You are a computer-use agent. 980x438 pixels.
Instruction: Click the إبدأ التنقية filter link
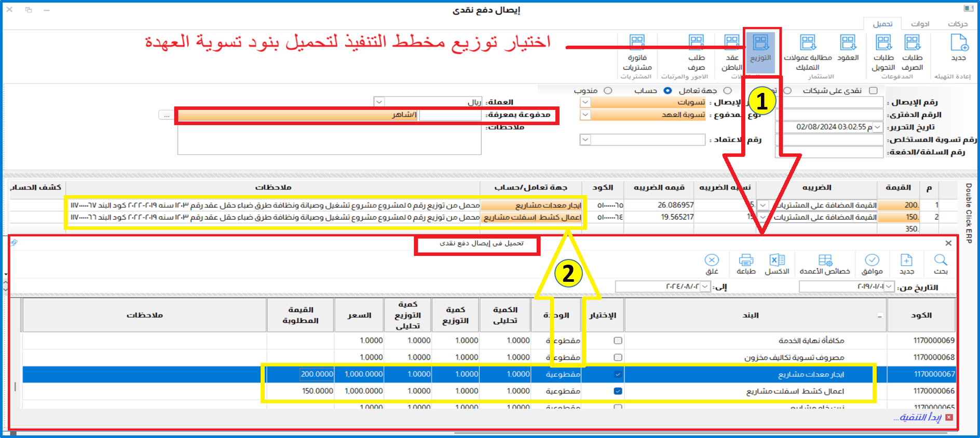917,418
